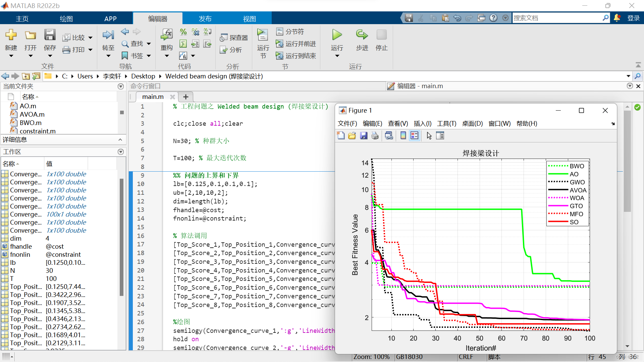Viewport: 644px width, 362px height.
Task: Click the quick access Paste icon
Action: click(445, 18)
